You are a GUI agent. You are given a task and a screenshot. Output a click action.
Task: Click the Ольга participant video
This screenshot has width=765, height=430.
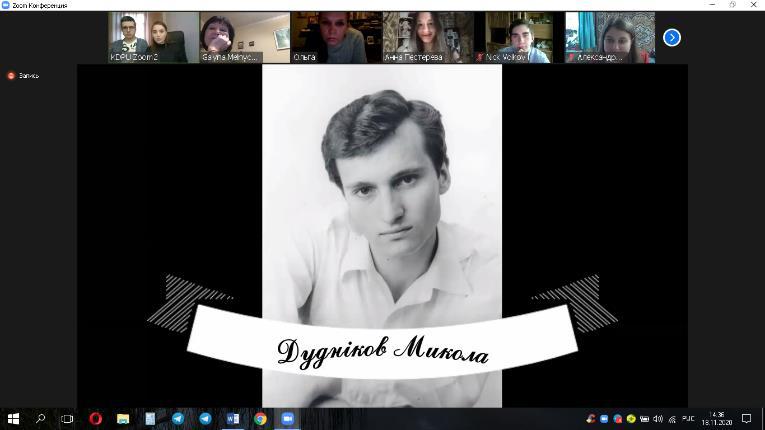tap(335, 37)
